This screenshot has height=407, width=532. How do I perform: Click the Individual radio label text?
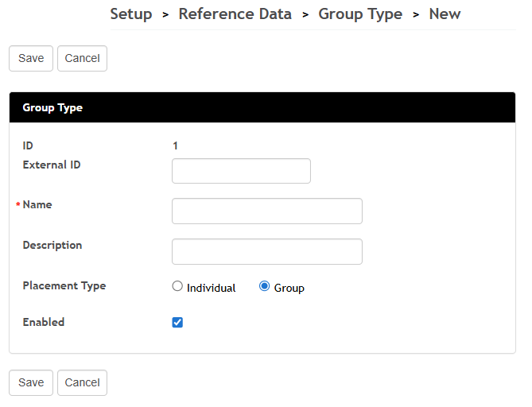211,288
